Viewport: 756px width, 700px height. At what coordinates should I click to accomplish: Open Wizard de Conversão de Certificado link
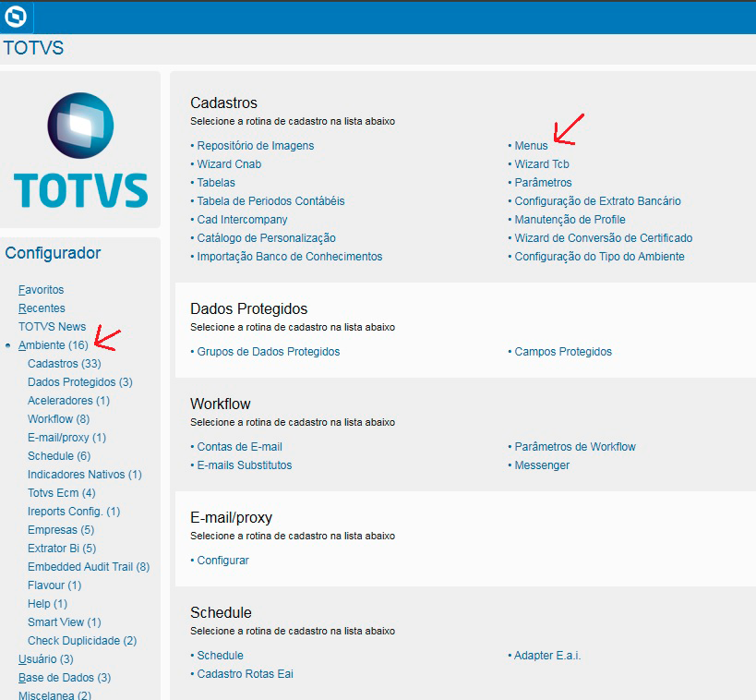(x=603, y=238)
